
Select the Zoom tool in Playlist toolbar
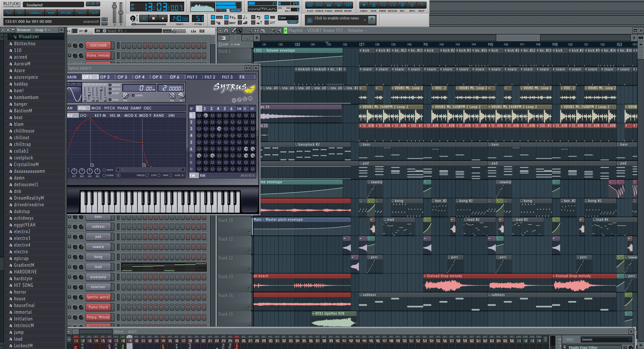(x=274, y=31)
